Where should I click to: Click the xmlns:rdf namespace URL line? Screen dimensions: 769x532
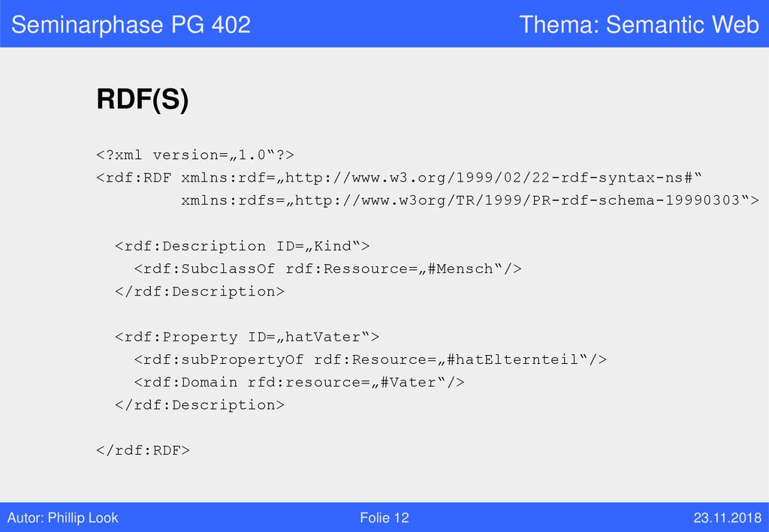[400, 178]
